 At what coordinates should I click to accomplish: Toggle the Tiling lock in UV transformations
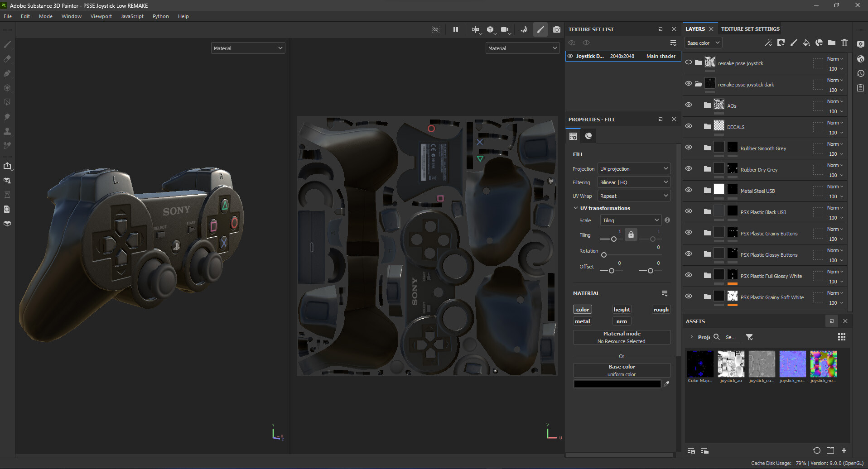point(631,234)
